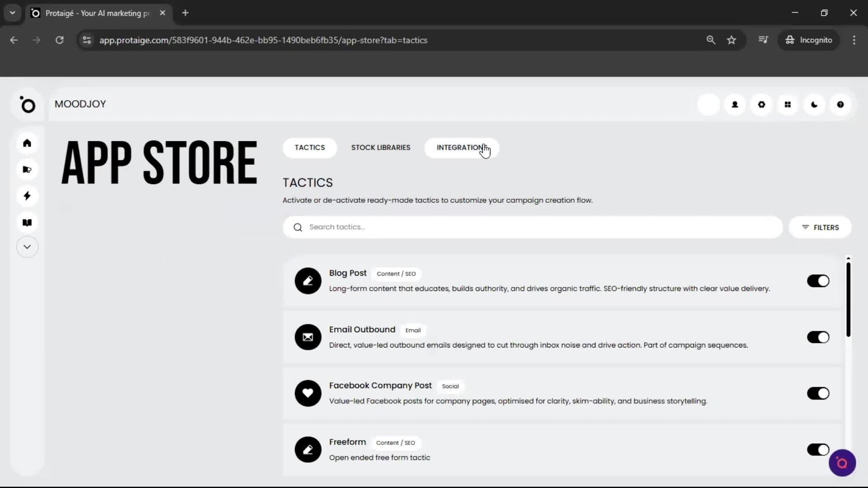Screen dimensions: 868x488
Task: Open the book library icon in sidebar
Action: click(x=27, y=222)
